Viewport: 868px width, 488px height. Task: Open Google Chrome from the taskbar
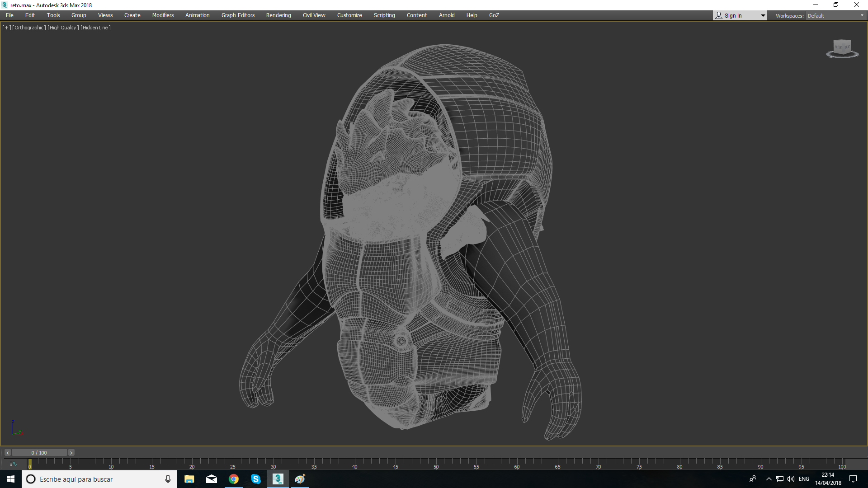click(234, 479)
